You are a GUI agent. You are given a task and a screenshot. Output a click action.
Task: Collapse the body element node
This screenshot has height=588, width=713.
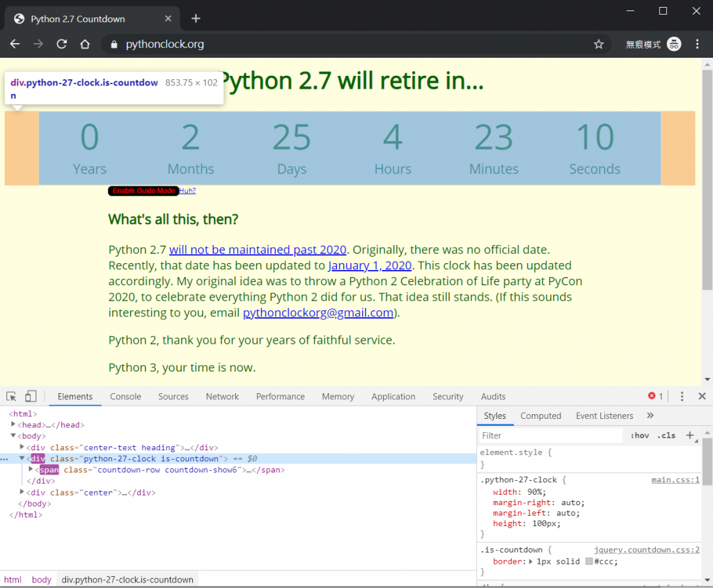click(x=13, y=436)
